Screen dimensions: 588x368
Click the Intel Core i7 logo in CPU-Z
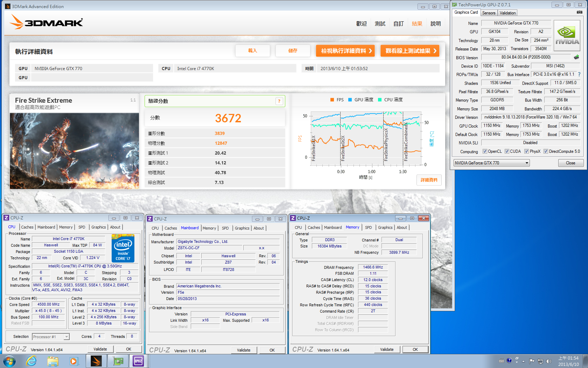[x=123, y=248]
